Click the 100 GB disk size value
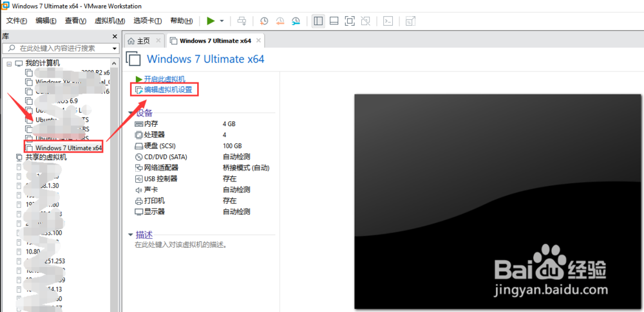Image resolution: width=644 pixels, height=312 pixels. (232, 146)
